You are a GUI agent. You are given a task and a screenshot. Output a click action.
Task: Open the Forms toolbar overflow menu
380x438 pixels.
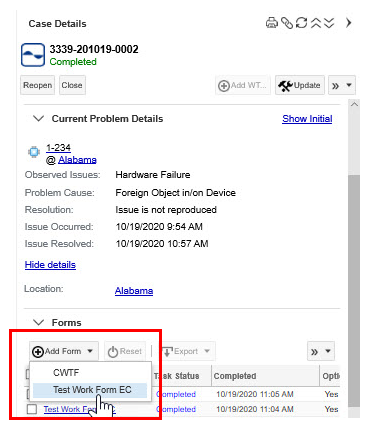(321, 351)
